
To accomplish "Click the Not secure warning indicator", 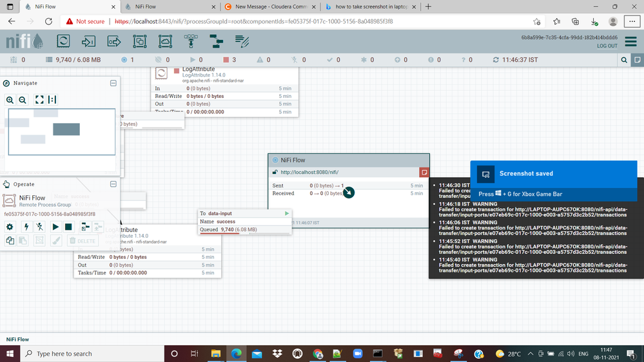I will click(x=85, y=21).
